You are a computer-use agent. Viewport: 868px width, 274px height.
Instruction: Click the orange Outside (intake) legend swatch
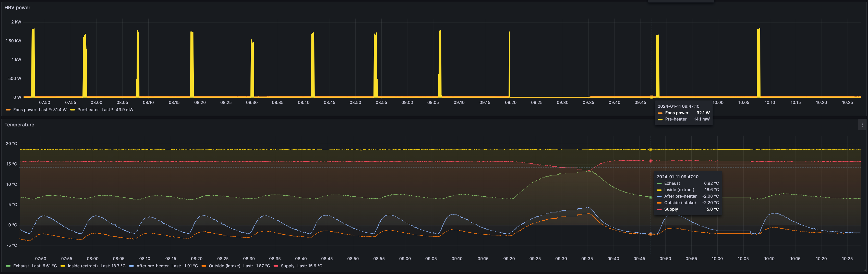203,266
